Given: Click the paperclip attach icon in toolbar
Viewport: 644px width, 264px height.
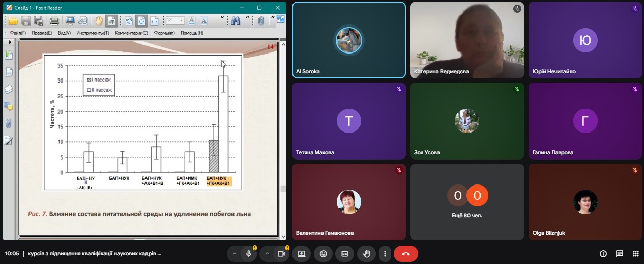Looking at the screenshot, I should pos(260,21).
